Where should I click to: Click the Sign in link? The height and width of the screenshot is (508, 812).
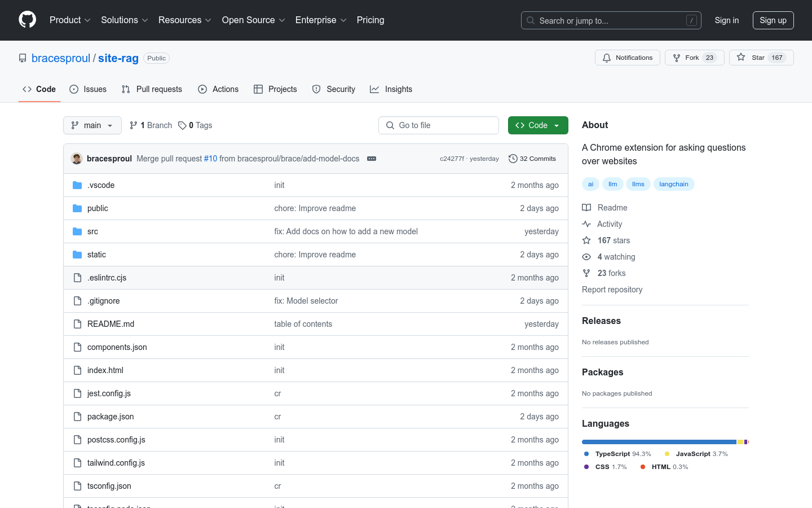[727, 20]
